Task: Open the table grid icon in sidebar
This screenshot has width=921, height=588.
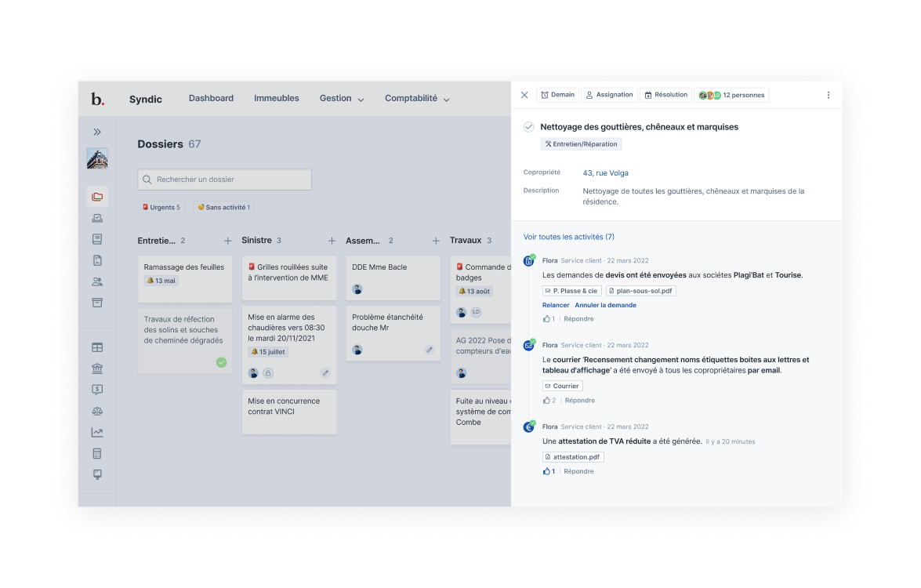Action: click(97, 347)
